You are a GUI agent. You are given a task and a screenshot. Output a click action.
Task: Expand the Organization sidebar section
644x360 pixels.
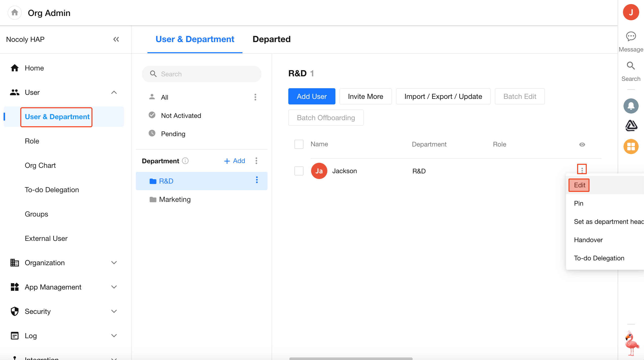(x=114, y=263)
